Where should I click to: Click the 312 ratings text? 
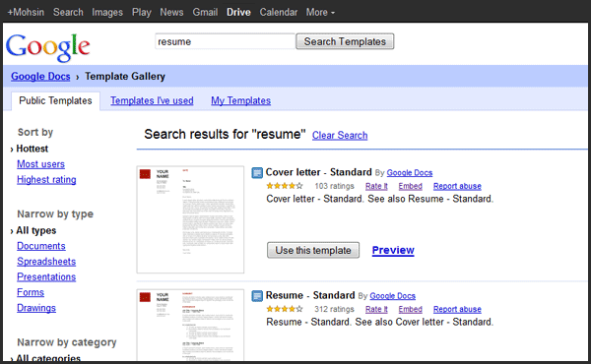[x=334, y=309]
